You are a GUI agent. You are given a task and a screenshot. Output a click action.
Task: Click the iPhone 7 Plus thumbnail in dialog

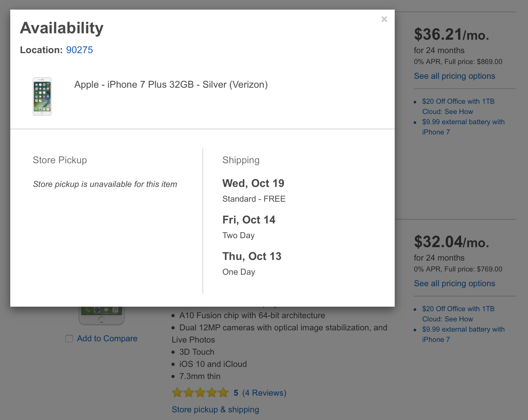[x=42, y=96]
